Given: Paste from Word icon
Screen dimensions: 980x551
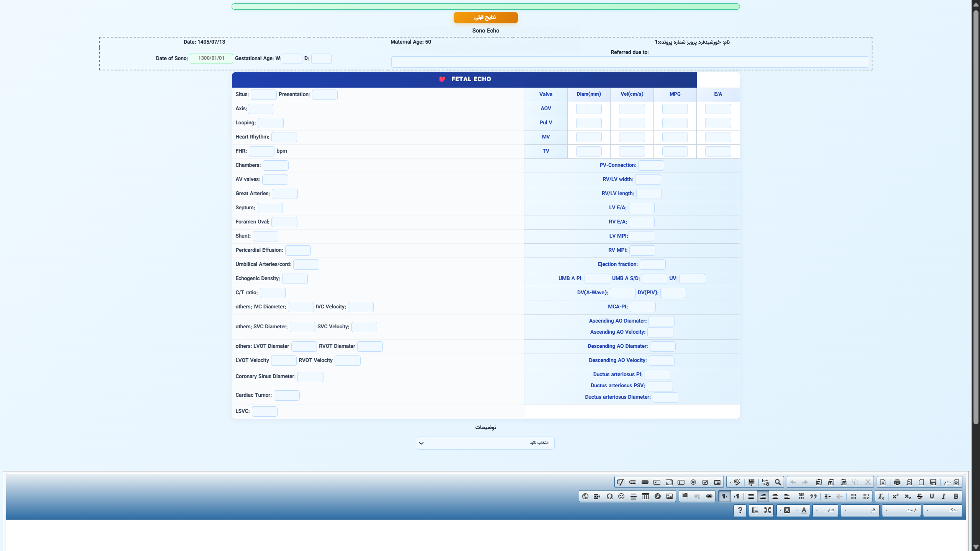Looking at the screenshot, I should [819, 482].
